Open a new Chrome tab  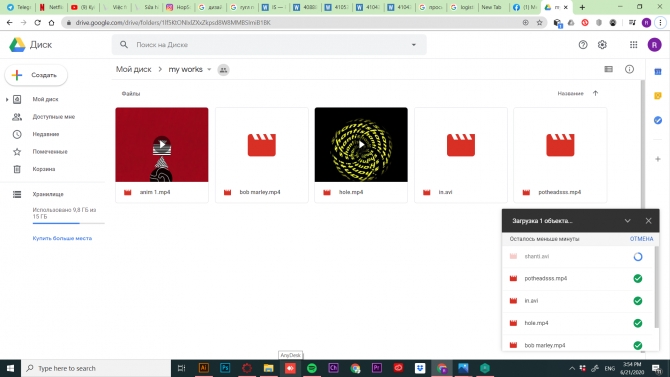582,7
